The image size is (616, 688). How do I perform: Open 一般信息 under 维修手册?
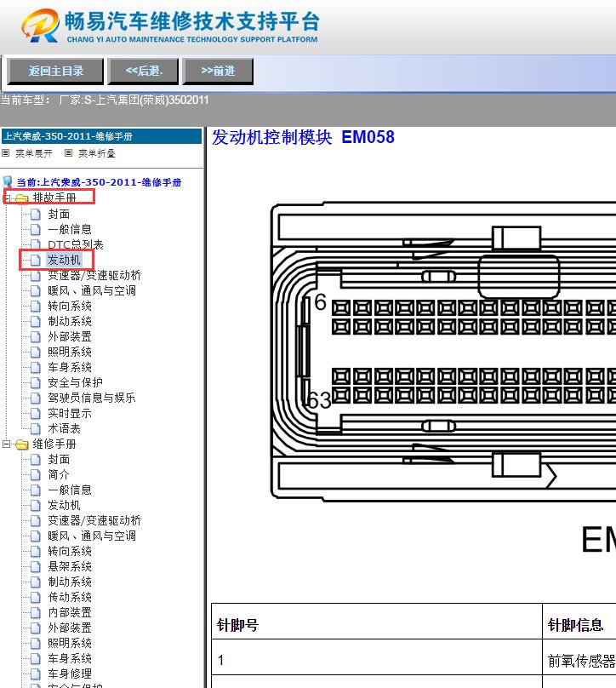point(70,490)
